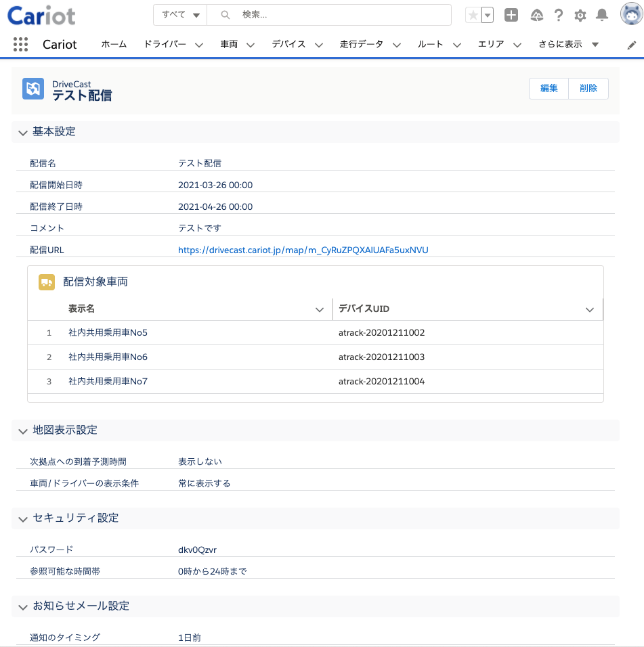Screen dimensions: 644x647
Task: Open the ドライバー tab
Action: (x=165, y=44)
